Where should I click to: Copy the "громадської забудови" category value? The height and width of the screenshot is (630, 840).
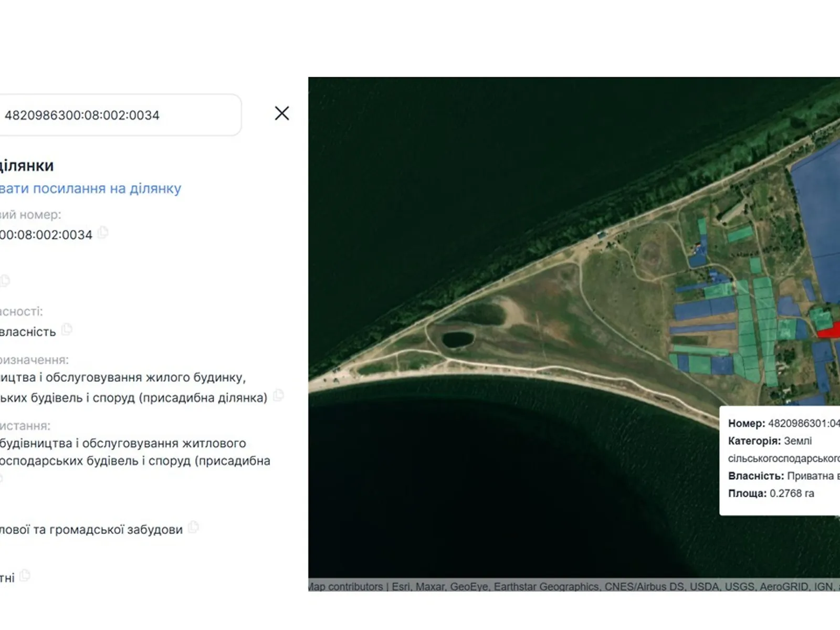[194, 527]
